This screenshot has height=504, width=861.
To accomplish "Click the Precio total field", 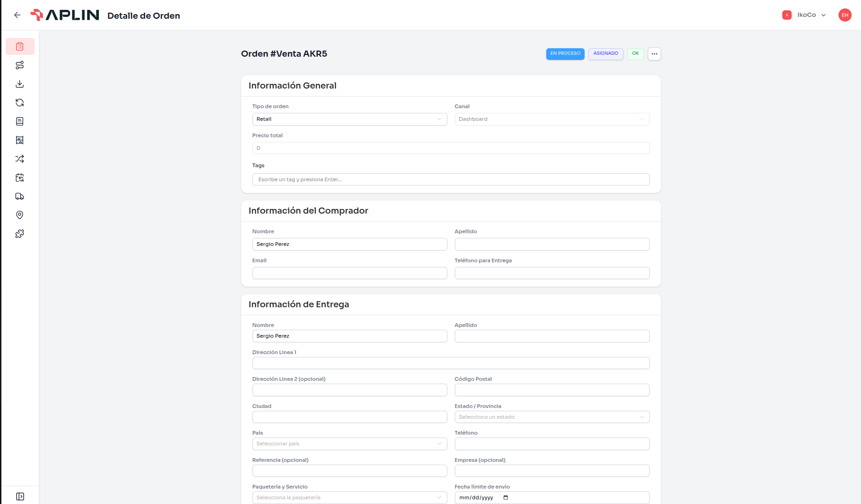I will 451,148.
